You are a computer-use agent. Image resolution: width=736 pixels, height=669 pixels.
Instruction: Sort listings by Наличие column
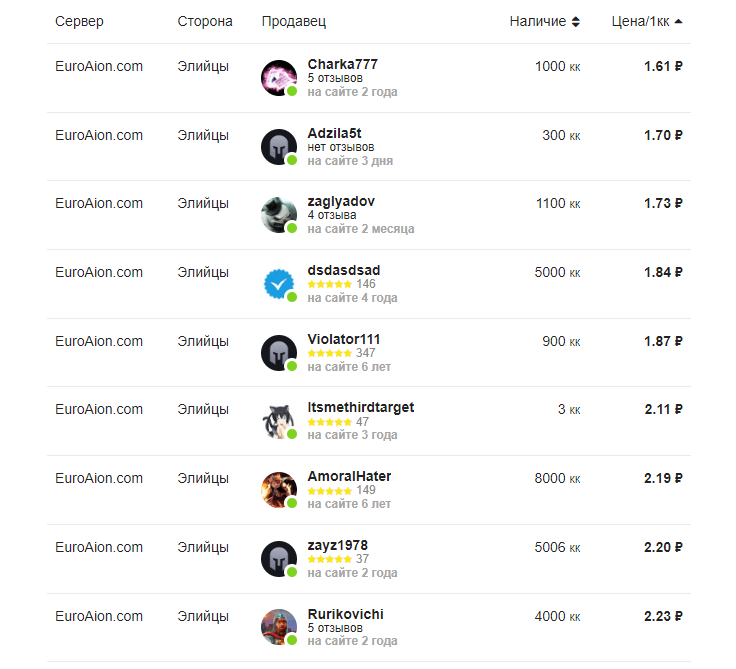click(544, 22)
